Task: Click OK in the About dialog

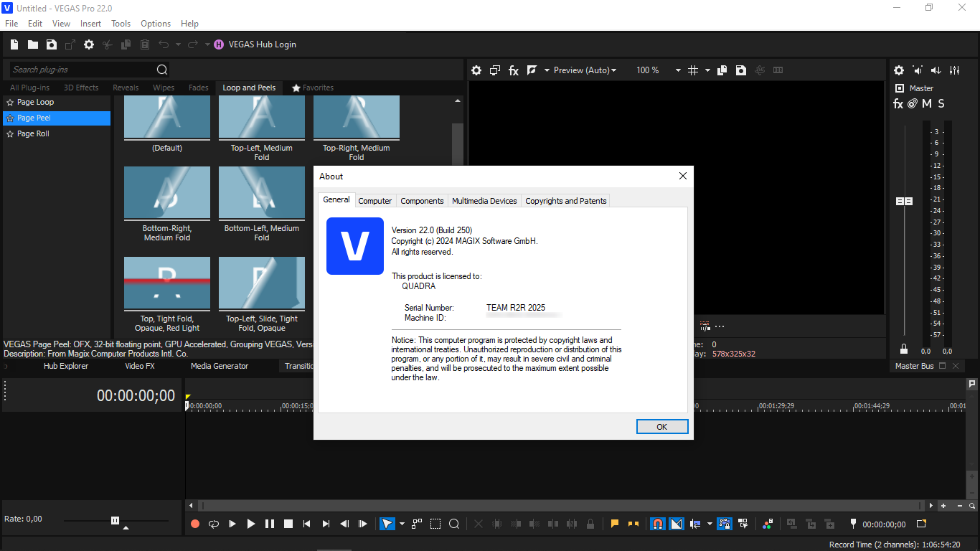Action: pos(662,427)
